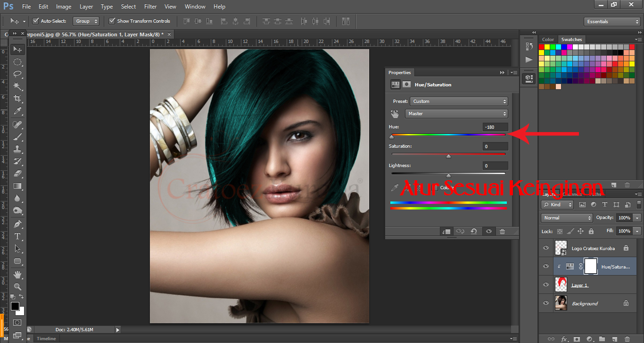Activate the Zoom tool
Image resolution: width=644 pixels, height=343 pixels.
(x=17, y=287)
